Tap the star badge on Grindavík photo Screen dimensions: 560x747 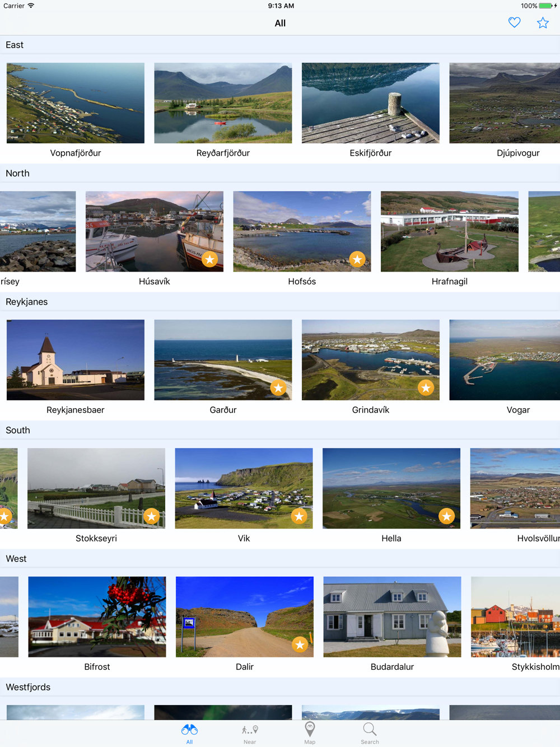pyautogui.click(x=426, y=387)
